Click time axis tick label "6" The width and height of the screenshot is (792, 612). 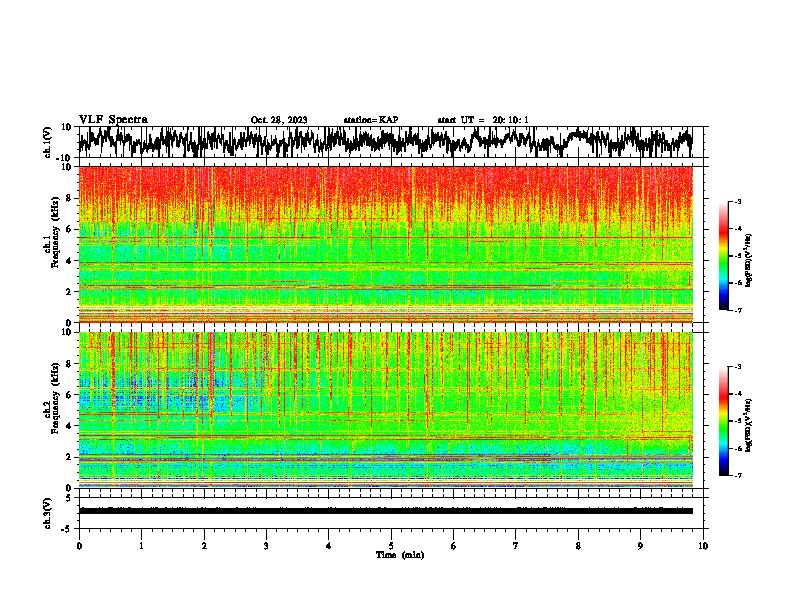click(x=454, y=546)
